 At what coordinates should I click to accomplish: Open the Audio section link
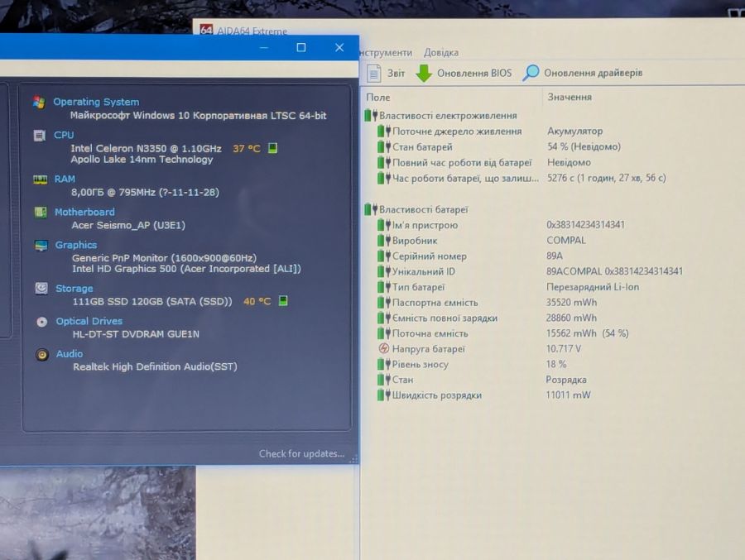(70, 354)
